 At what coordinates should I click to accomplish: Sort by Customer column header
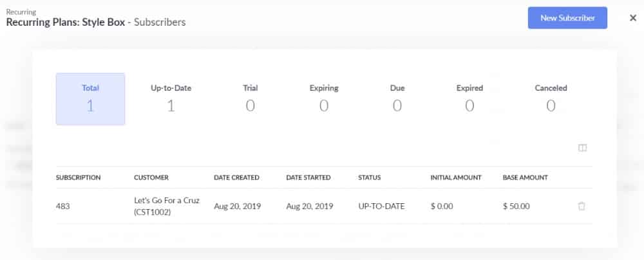tap(151, 177)
